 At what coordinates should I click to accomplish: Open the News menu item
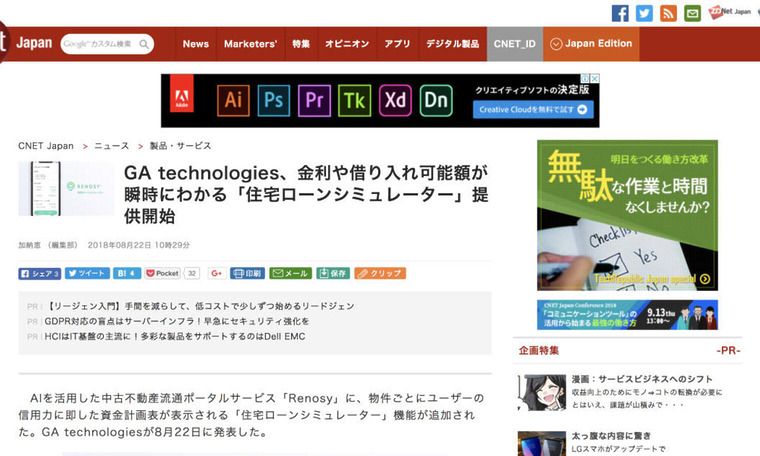pos(196,44)
